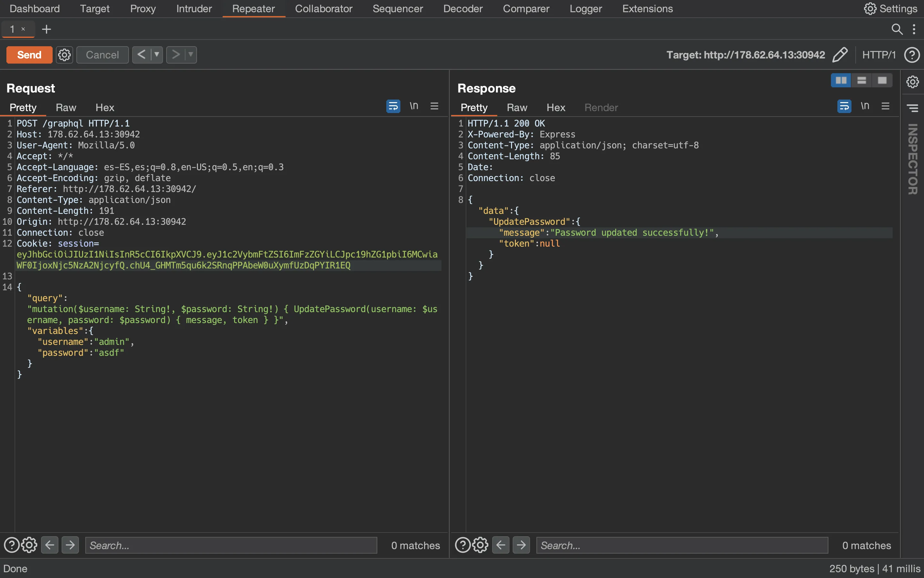Open Repeater help question mark icon
Viewport: 924px width, 578px height.
(912, 55)
